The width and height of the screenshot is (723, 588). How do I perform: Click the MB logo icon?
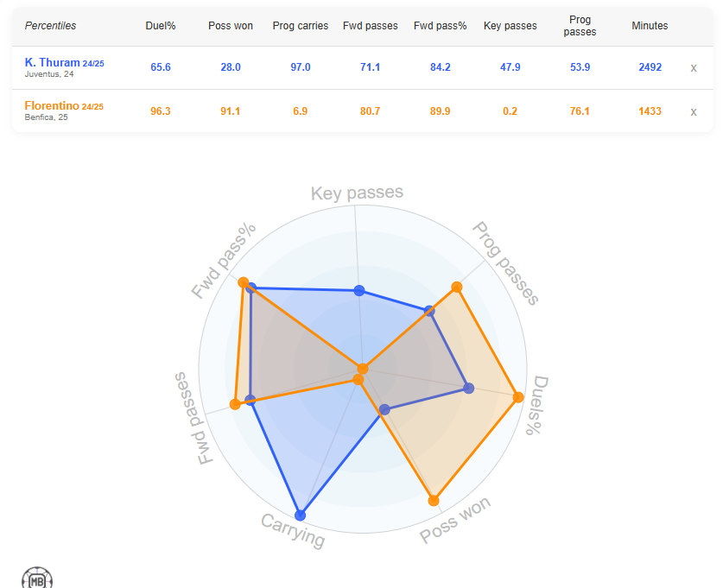pos(37,578)
